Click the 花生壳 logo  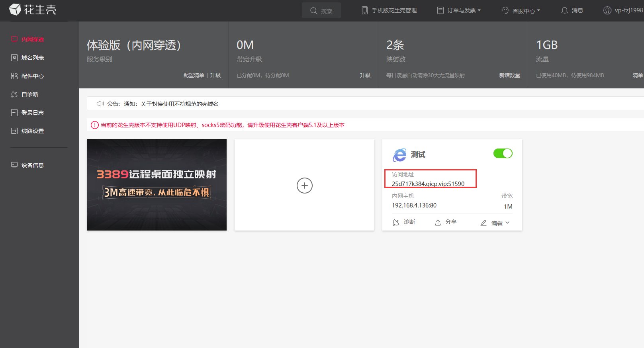[33, 9]
